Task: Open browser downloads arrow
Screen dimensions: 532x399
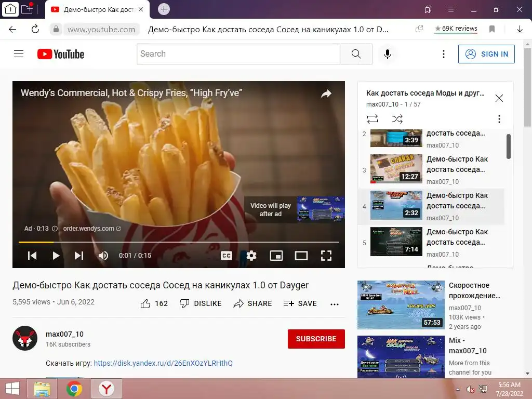Action: tap(520, 30)
